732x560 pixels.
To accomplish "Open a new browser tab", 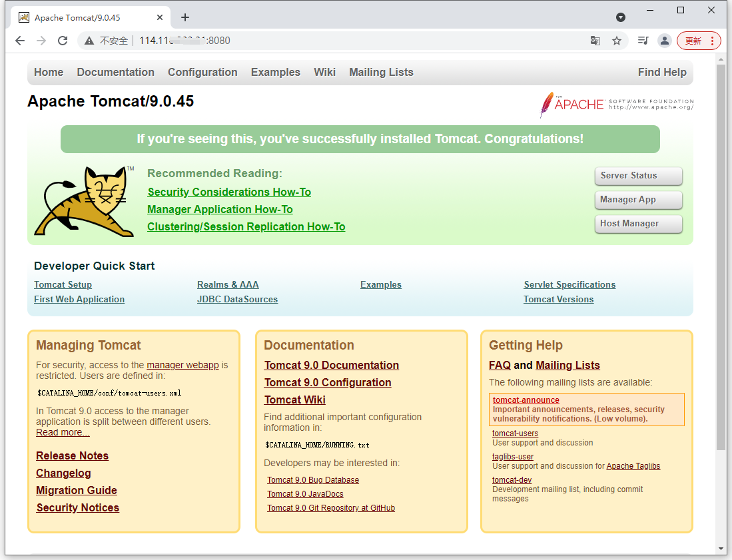I will tap(185, 17).
